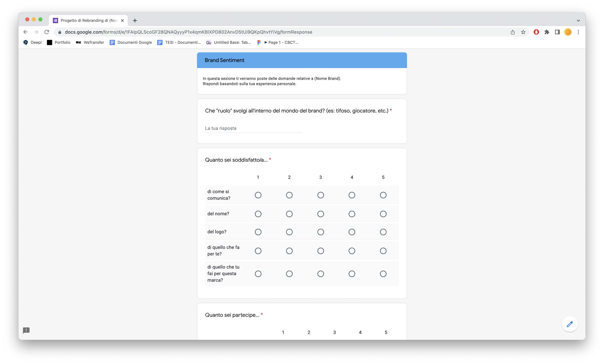
Task: Click the report problem feedback icon
Action: 26,330
